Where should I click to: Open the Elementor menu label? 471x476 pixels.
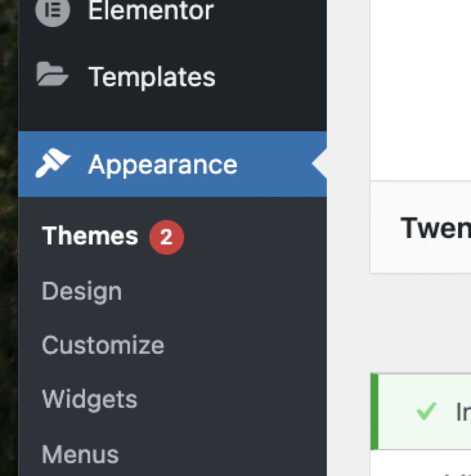point(151,10)
